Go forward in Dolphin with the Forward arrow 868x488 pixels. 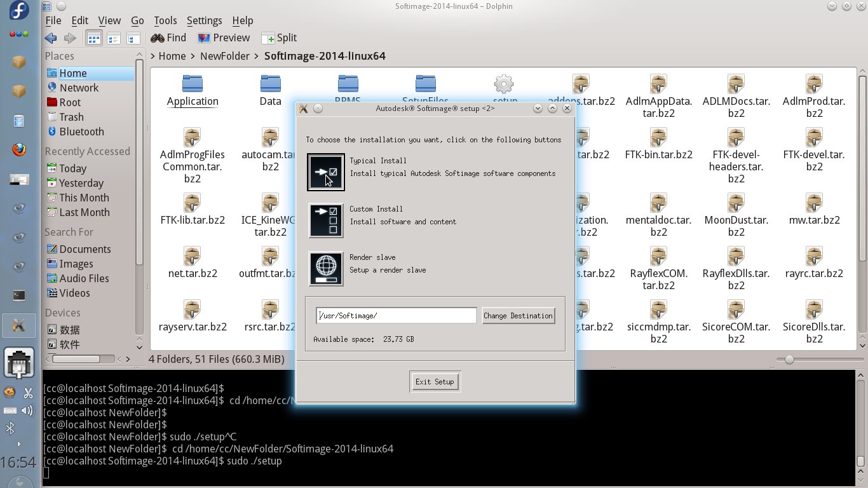coord(70,38)
